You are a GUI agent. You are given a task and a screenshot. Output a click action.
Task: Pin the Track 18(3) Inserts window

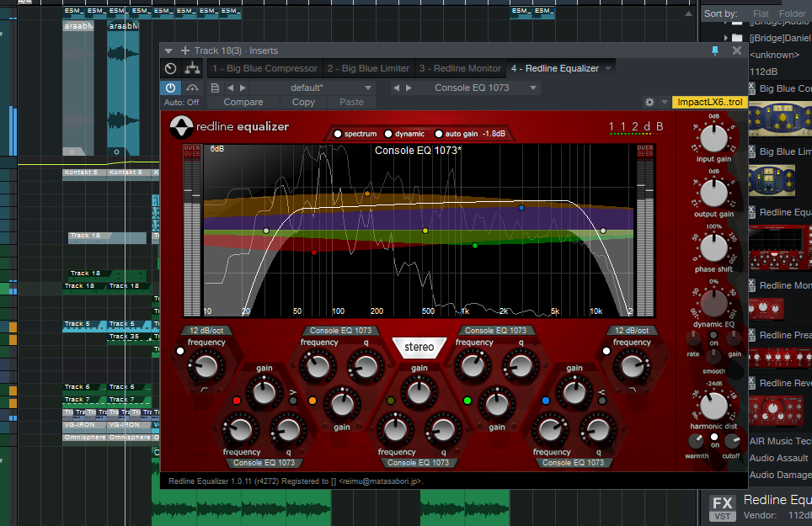(714, 50)
